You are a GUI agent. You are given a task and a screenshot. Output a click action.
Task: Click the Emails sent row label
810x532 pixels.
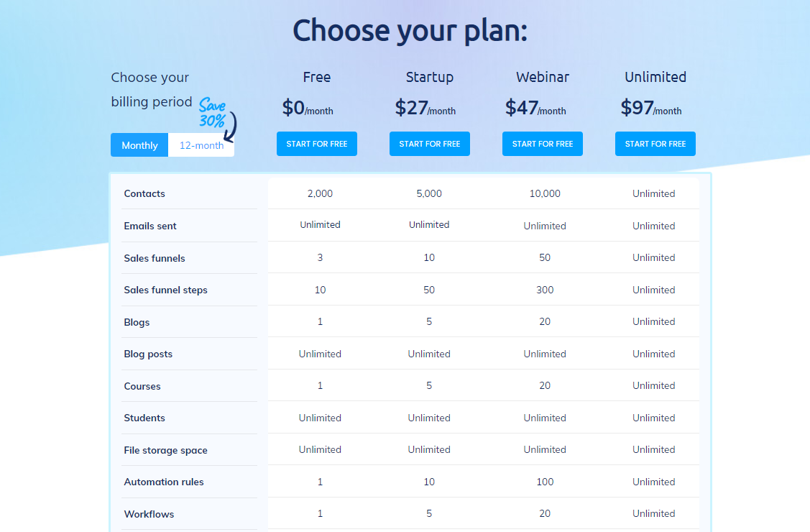click(x=150, y=225)
